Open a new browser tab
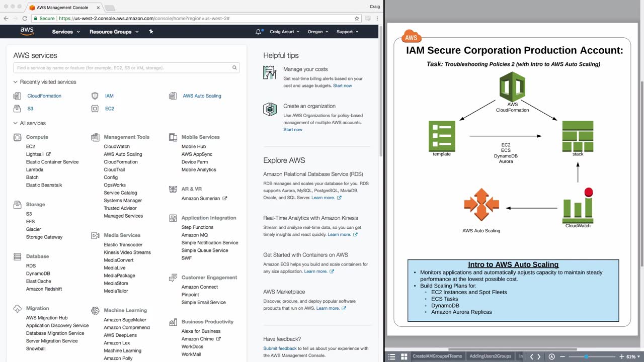 pos(110,8)
